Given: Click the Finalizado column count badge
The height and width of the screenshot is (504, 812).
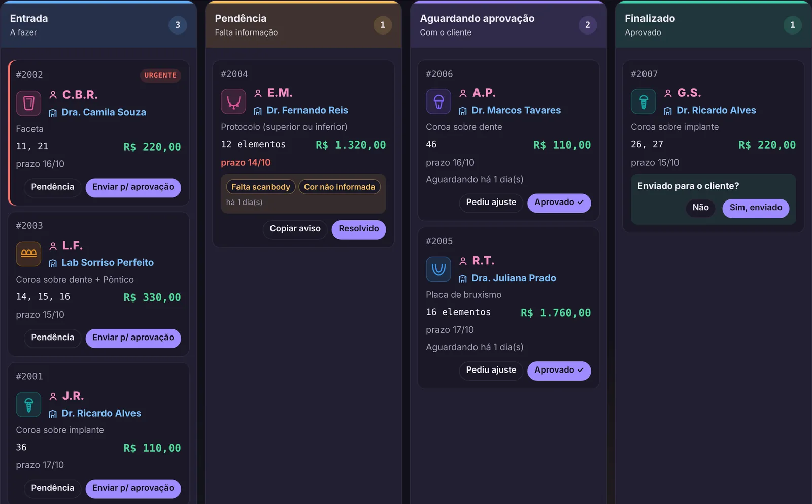Looking at the screenshot, I should (793, 25).
